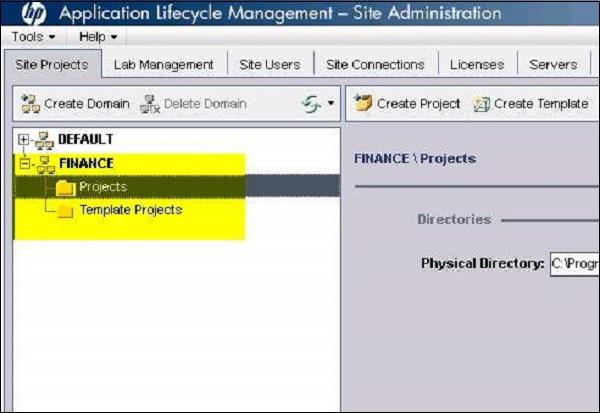Image resolution: width=600 pixels, height=413 pixels.
Task: Switch to the Site Users tab
Action: 269,64
